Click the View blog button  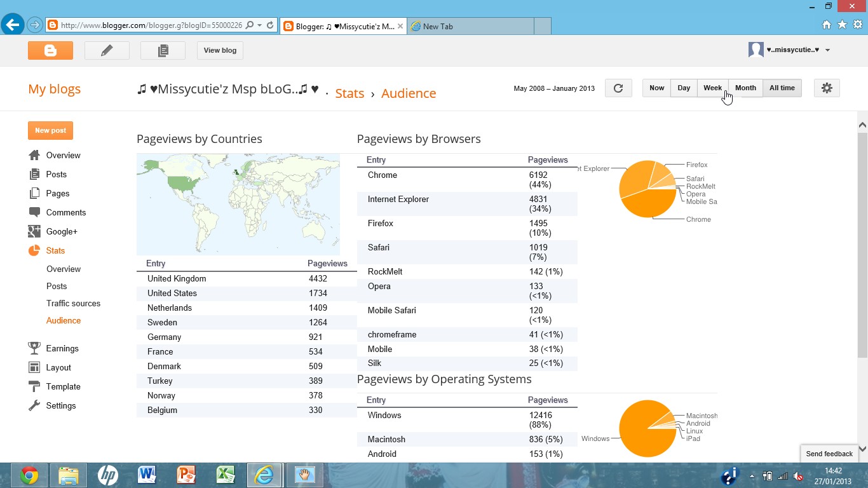tap(220, 50)
